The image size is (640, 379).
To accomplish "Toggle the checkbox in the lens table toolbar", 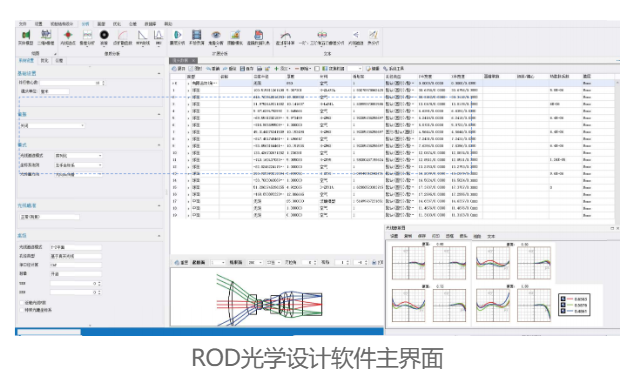I will 317,69.
